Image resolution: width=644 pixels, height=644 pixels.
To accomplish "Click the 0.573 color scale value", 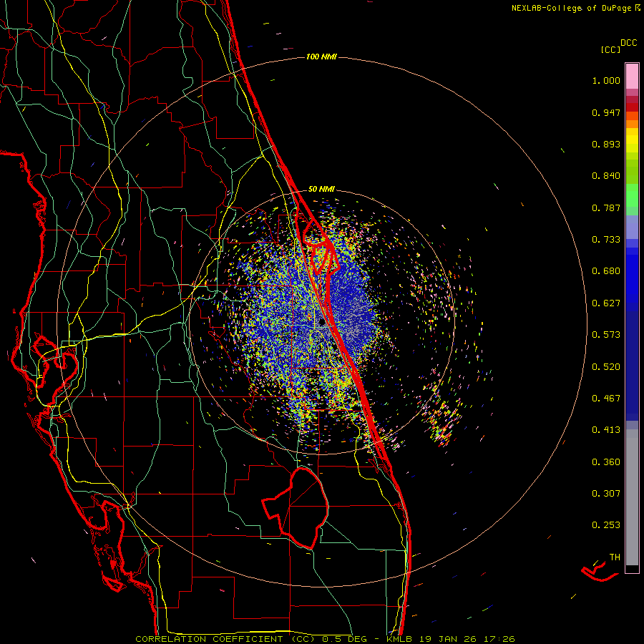I will 606,335.
